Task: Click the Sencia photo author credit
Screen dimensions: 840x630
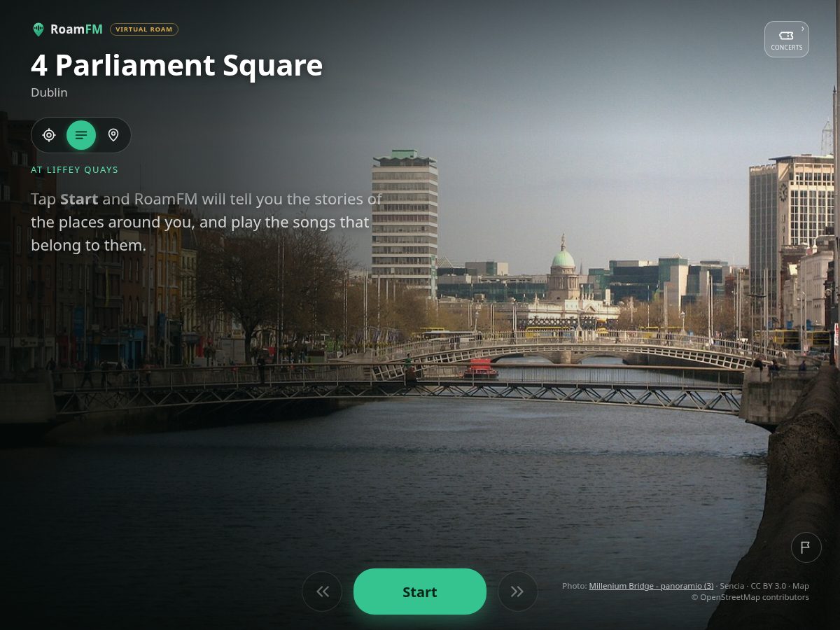Action: point(732,586)
